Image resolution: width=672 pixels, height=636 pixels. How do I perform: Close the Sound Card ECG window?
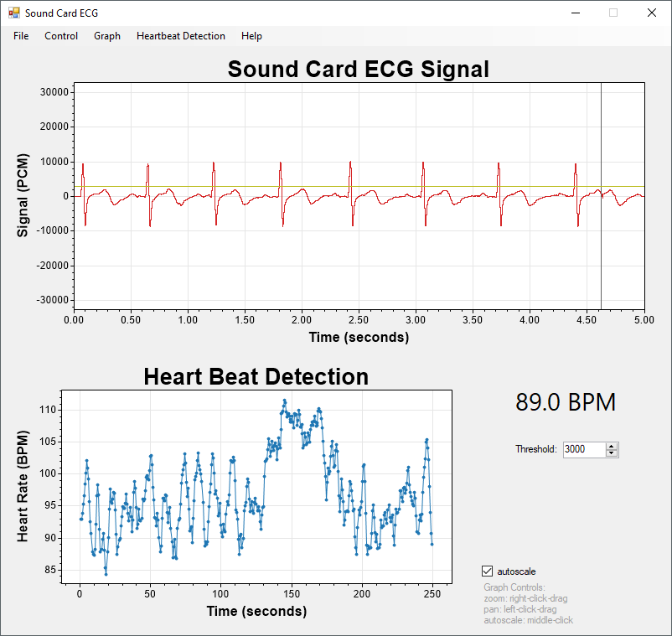[651, 13]
